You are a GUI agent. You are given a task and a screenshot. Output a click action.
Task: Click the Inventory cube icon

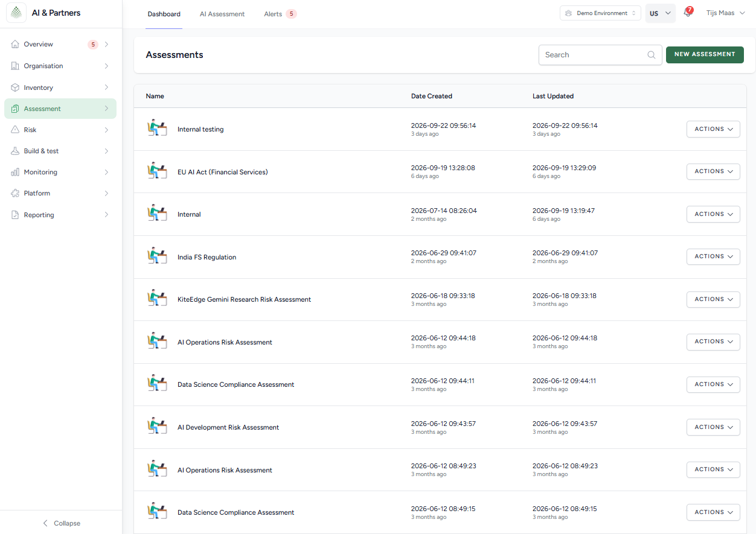[x=15, y=87]
